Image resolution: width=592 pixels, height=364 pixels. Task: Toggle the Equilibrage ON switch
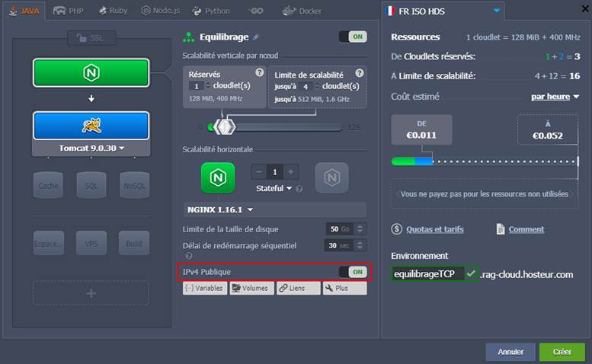coord(353,37)
